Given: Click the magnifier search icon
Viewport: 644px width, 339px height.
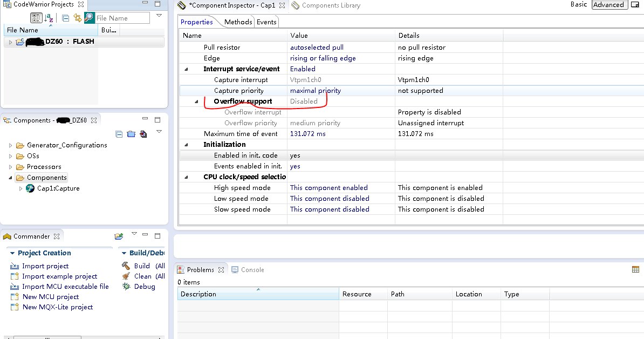Looking at the screenshot, I should (x=89, y=18).
